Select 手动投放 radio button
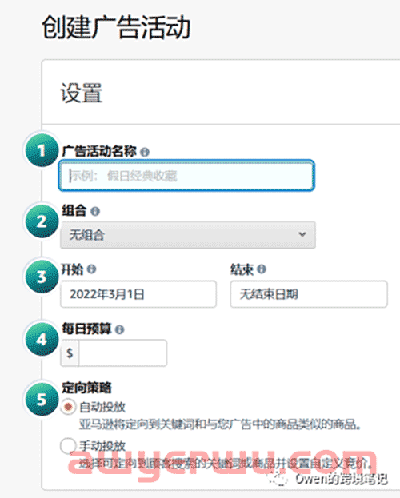Screen dimensions: 400x498 pyautogui.click(x=68, y=446)
